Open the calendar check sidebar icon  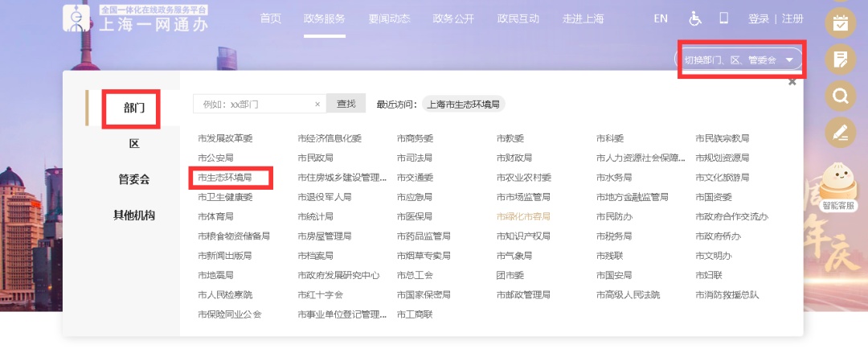pyautogui.click(x=841, y=23)
